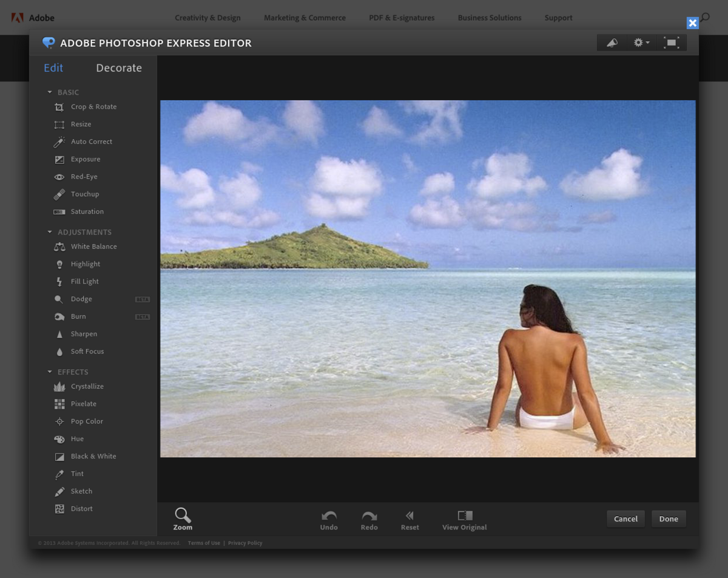
Task: Select the Auto Correct wand
Action: (91, 142)
